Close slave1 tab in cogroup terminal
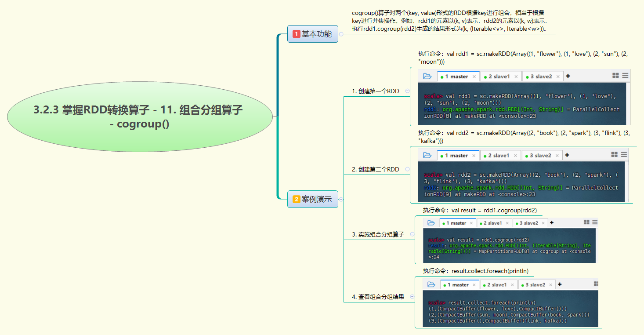The image size is (644, 335). pos(507,223)
